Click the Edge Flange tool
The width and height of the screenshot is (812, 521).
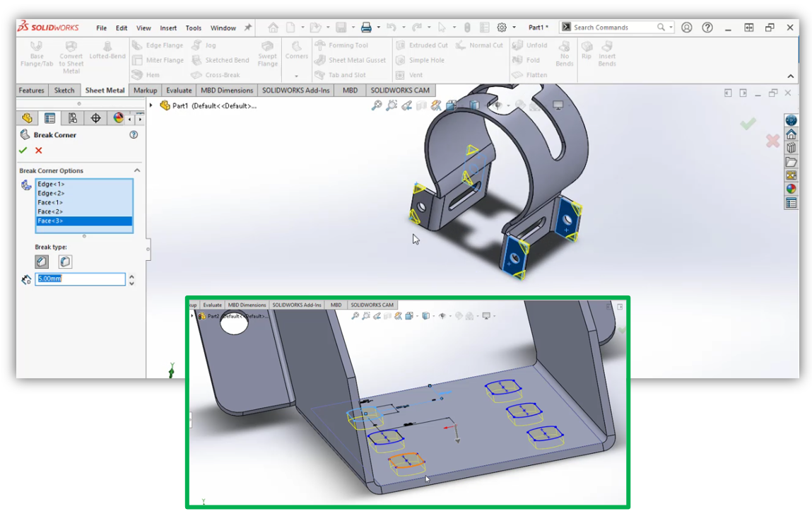click(158, 45)
